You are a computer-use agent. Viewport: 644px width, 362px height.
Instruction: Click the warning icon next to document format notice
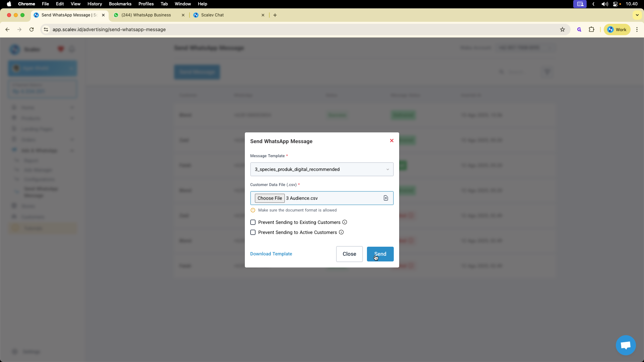point(253,210)
